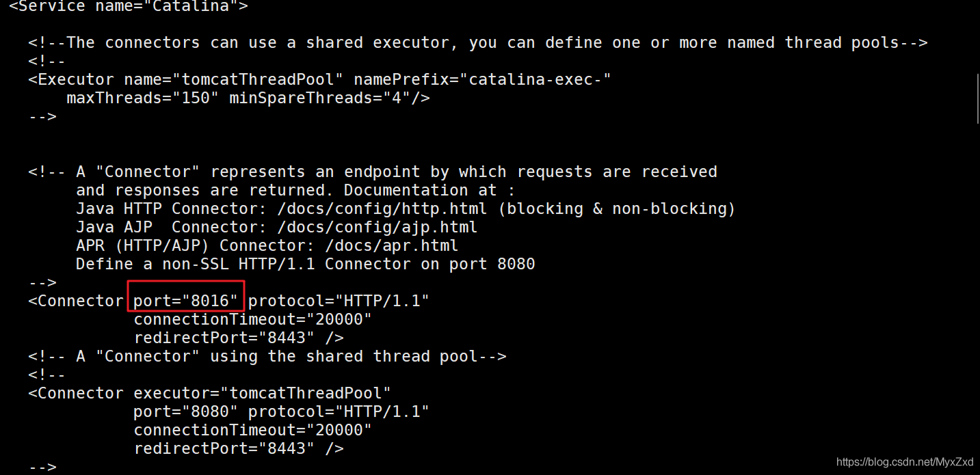Click the executor="tomcatThreadPool" Connector attribute
The width and height of the screenshot is (980, 475).
(262, 393)
